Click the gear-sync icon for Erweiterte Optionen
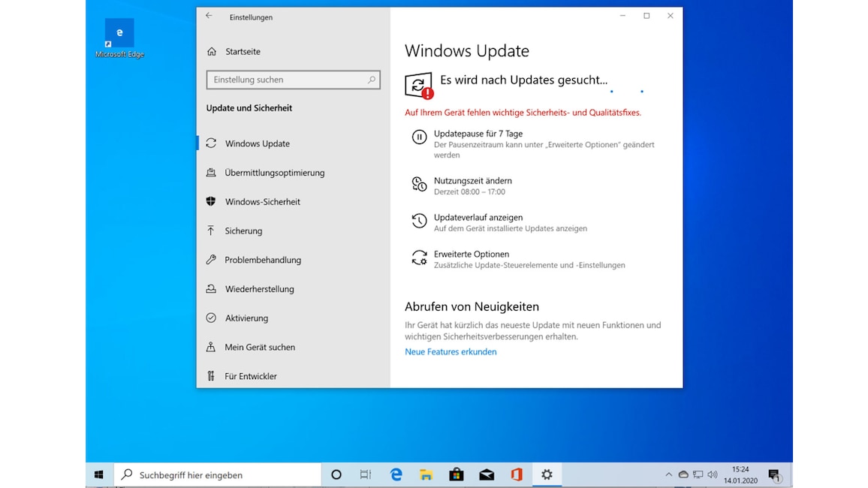 point(419,258)
